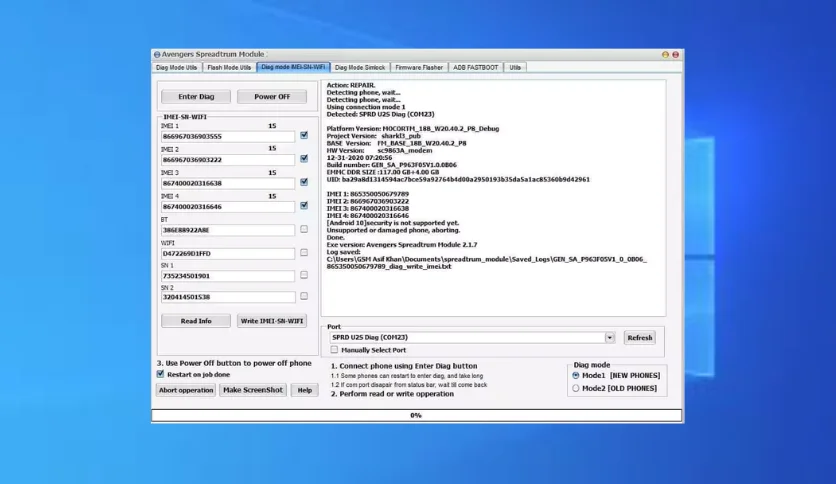Switch to Flash Mode Utils tab

click(x=229, y=68)
